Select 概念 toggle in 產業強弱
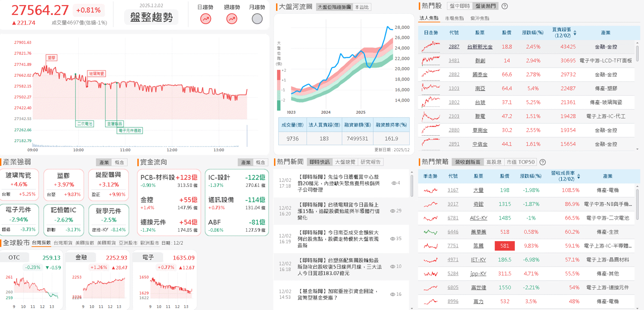This screenshot has width=644, height=310. point(119,162)
